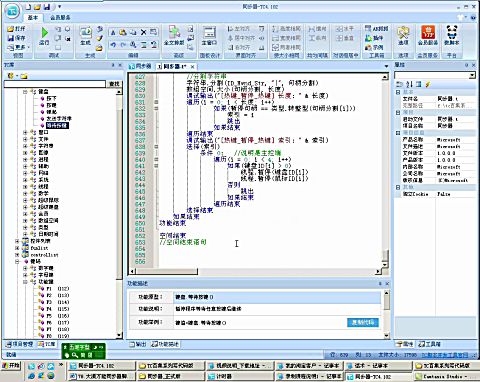Click the 查找 search button in library panel
This screenshot has width=480, height=382.
[114, 84]
